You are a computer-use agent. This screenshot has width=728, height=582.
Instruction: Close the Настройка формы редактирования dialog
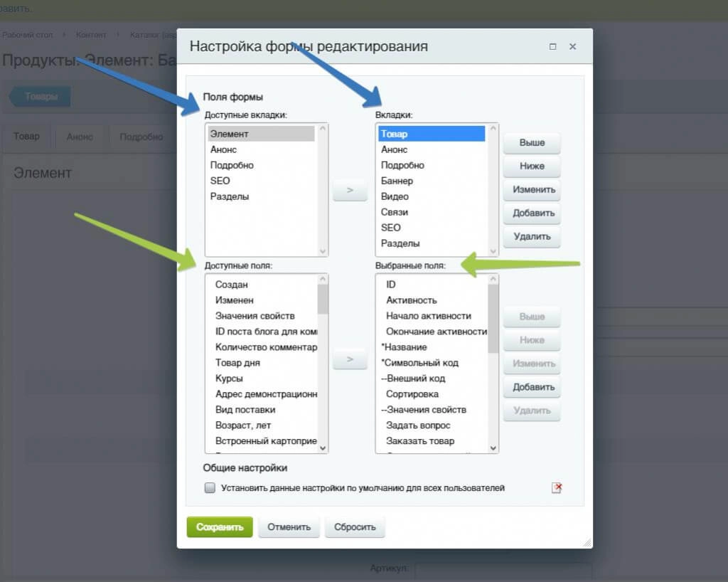572,46
